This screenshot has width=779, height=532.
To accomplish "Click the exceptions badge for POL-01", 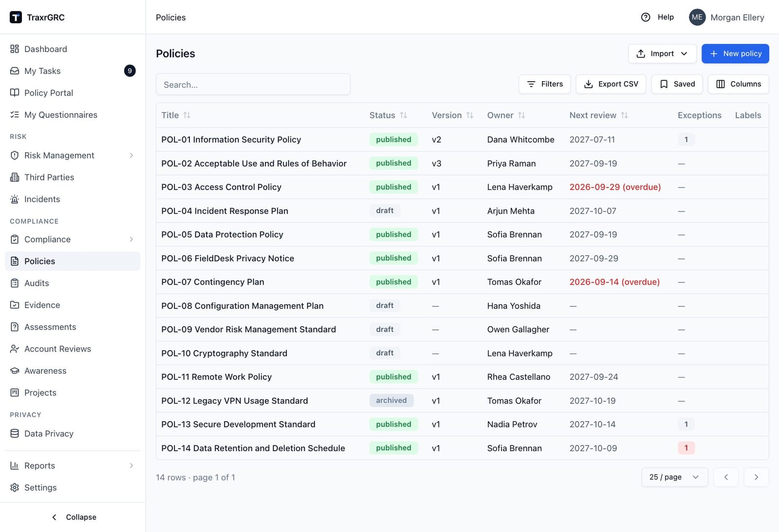I will tap(686, 139).
